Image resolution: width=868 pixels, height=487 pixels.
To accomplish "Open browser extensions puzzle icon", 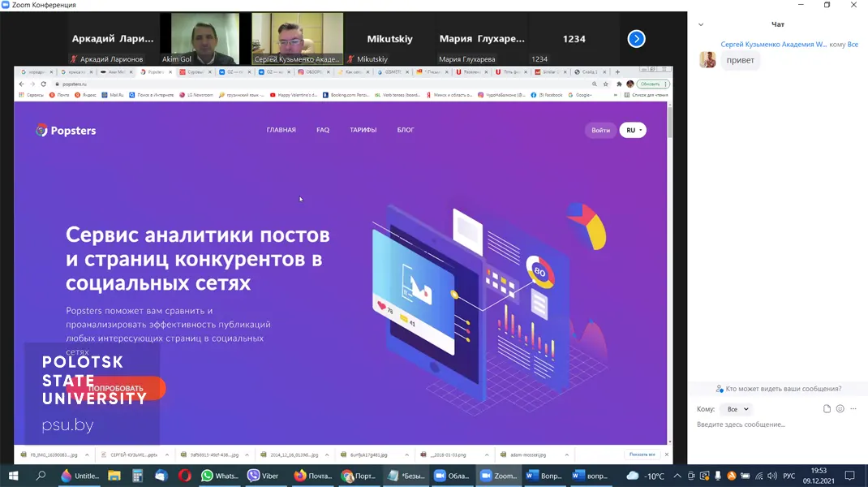I will (619, 84).
